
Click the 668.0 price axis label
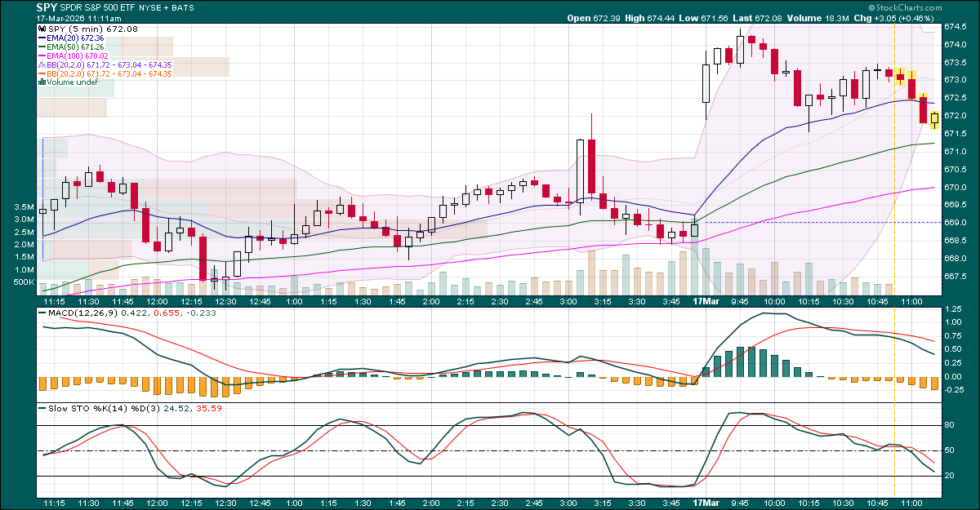pos(956,259)
